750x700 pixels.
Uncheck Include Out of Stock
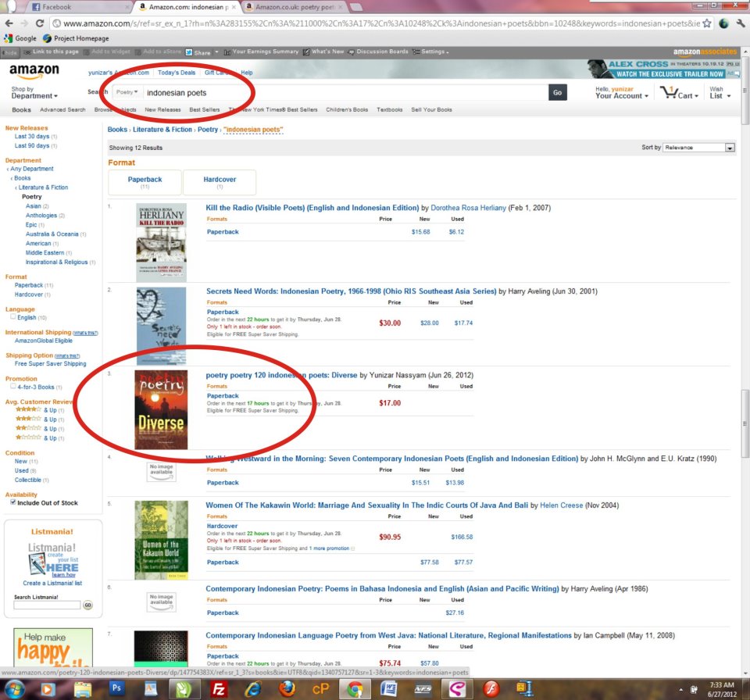click(13, 502)
